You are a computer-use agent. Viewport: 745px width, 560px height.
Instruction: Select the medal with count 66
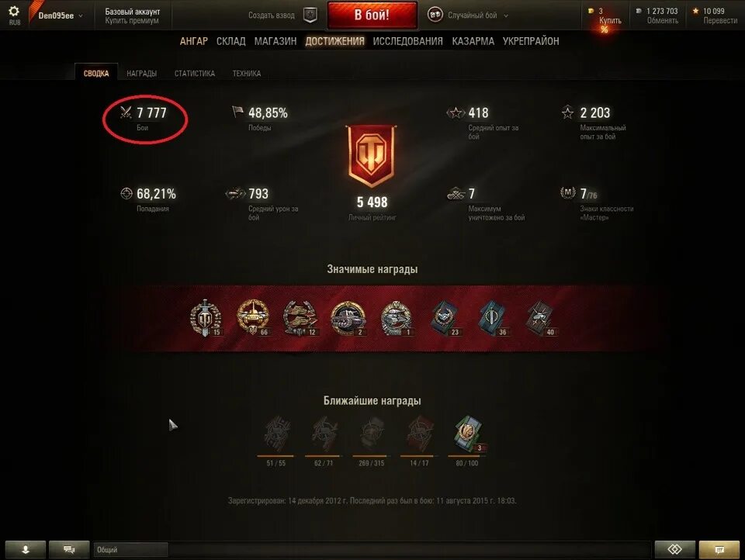coord(253,317)
